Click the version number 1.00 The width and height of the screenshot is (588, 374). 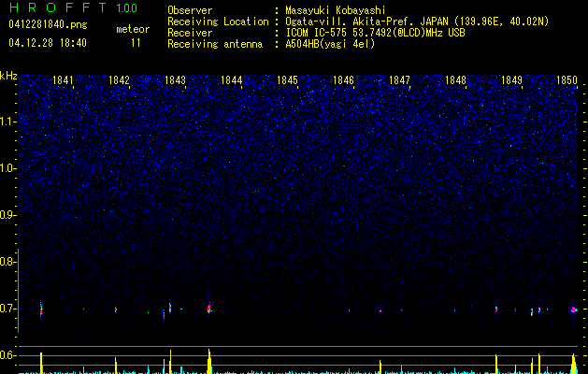click(x=127, y=7)
